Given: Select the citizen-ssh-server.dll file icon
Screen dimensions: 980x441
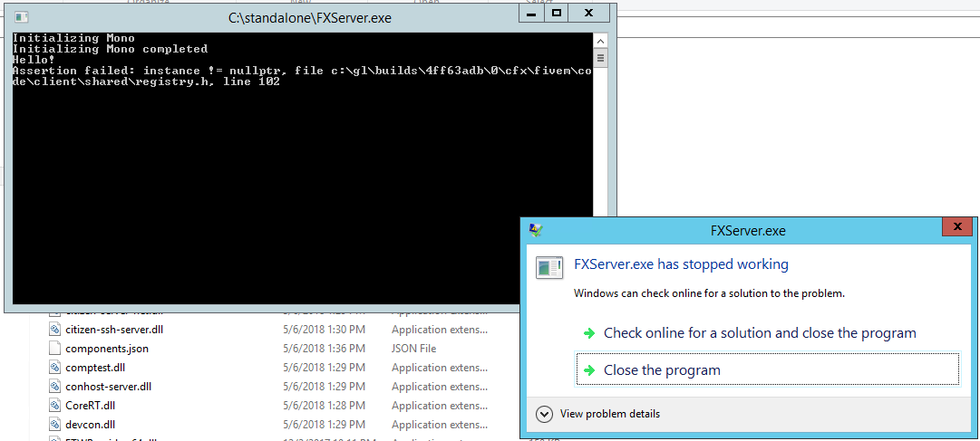Looking at the screenshot, I should tap(55, 330).
